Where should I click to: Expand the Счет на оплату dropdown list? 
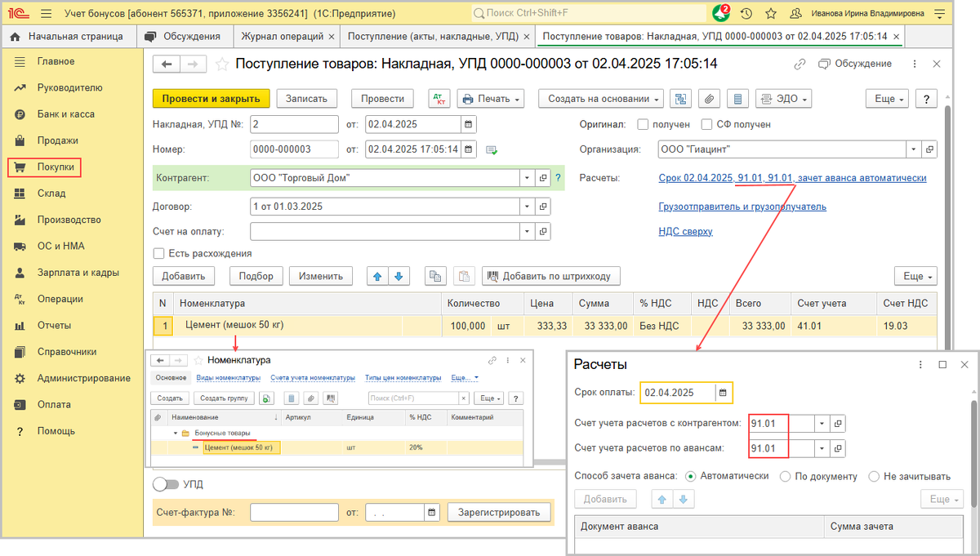(527, 231)
